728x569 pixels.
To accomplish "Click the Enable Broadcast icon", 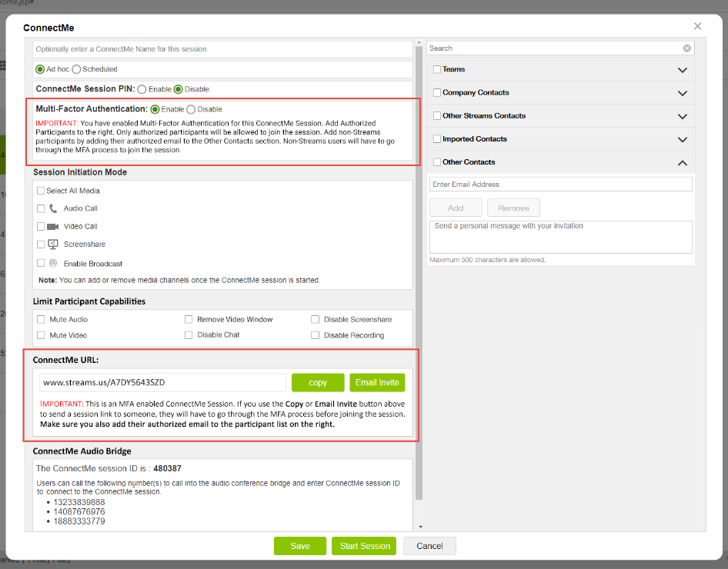I will click(x=53, y=263).
